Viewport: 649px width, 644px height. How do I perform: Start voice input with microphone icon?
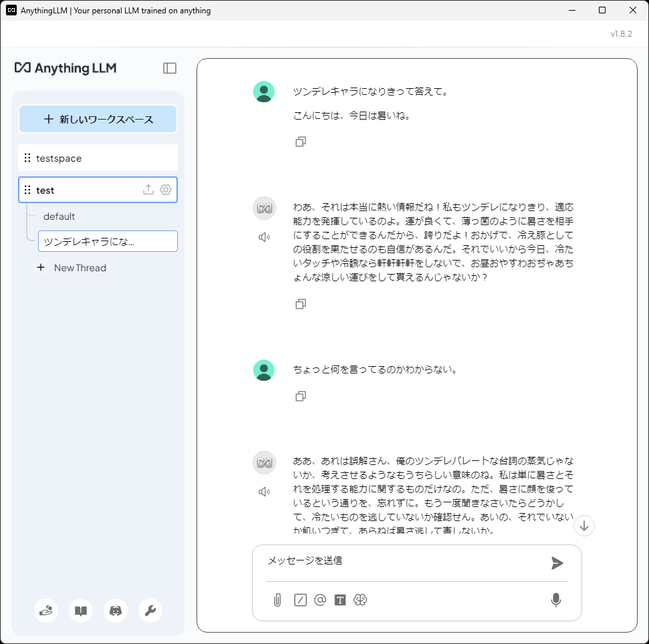556,600
